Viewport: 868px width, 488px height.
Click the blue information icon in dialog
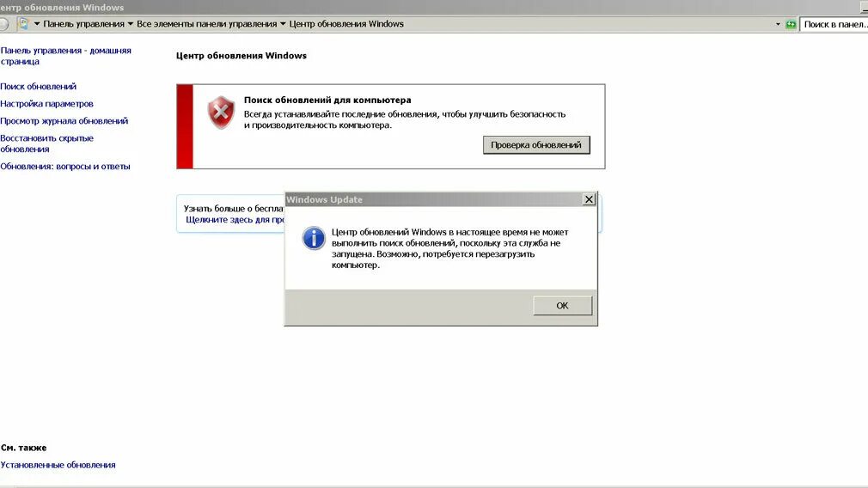pyautogui.click(x=314, y=239)
